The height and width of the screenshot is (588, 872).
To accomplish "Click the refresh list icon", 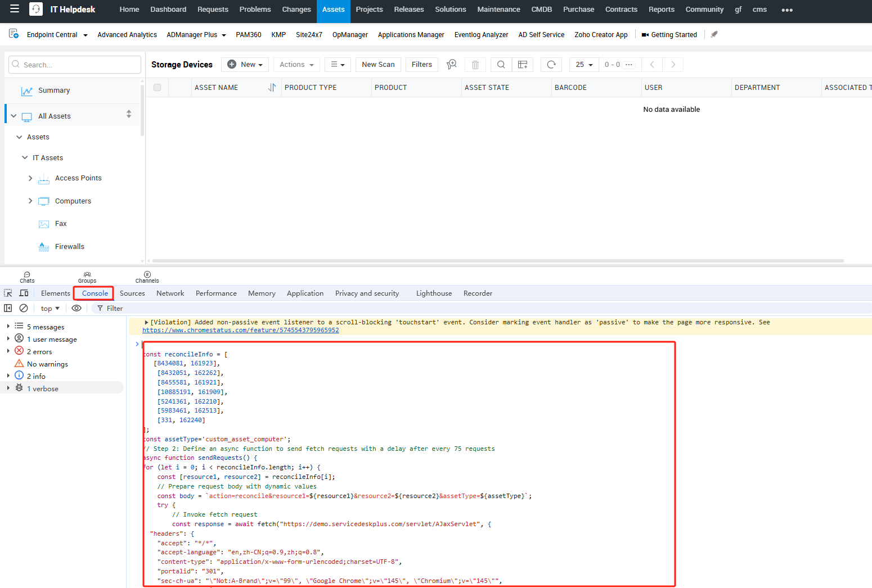I will coord(551,65).
